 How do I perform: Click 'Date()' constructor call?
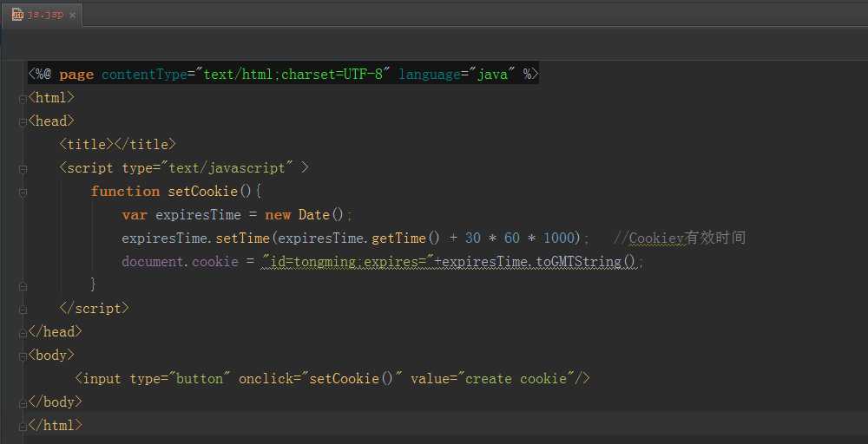(x=321, y=214)
